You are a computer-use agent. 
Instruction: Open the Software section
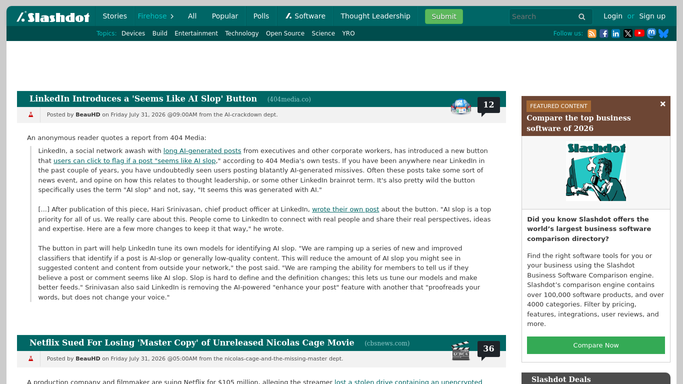pyautogui.click(x=305, y=16)
